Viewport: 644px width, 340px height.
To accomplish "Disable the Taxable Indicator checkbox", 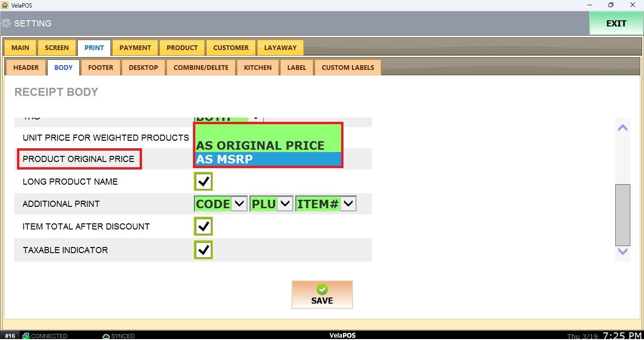I will [x=203, y=250].
